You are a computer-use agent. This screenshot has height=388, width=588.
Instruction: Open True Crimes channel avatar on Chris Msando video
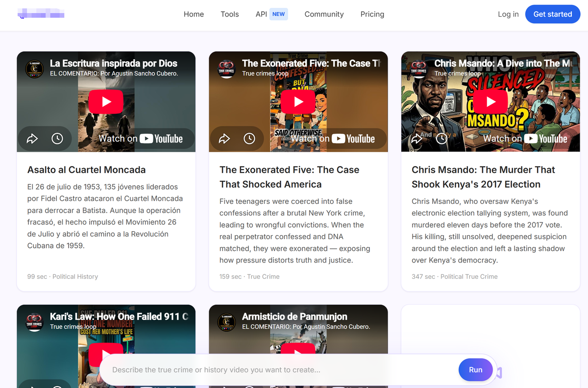418,69
